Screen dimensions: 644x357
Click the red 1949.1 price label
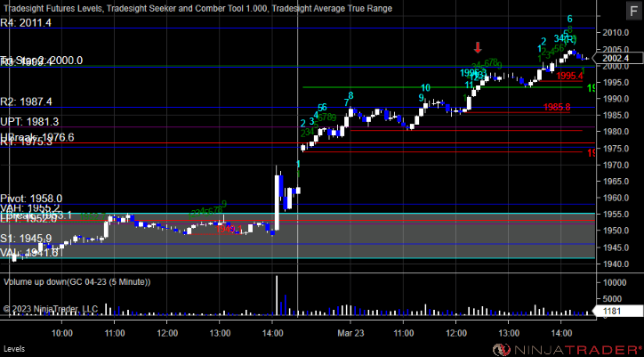coord(229,229)
